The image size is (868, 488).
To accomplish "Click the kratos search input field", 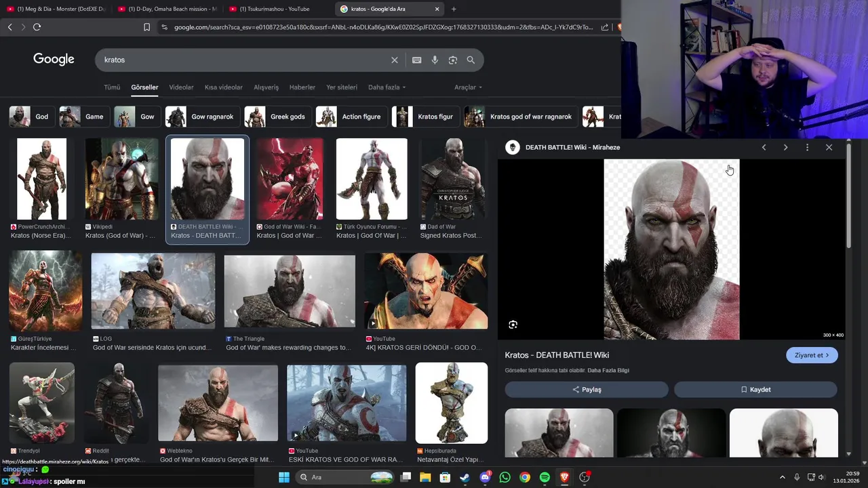I will coord(244,60).
